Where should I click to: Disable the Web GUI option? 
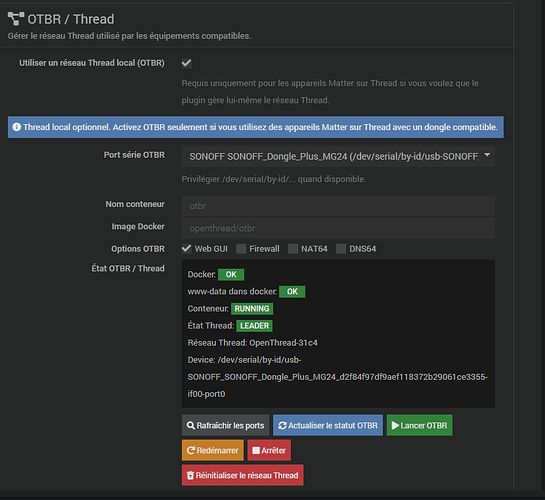tap(187, 249)
